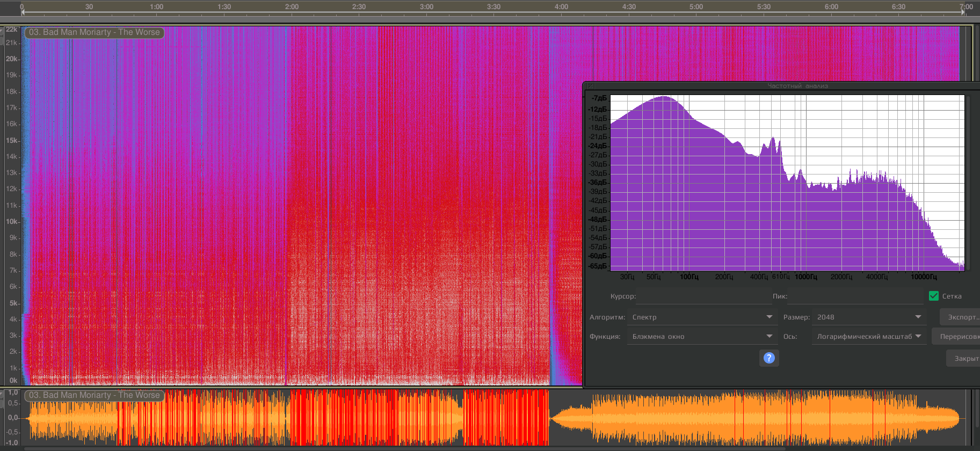The width and height of the screenshot is (980, 451).
Task: Click the -36дБ label on the plot axis
Action: (x=598, y=183)
